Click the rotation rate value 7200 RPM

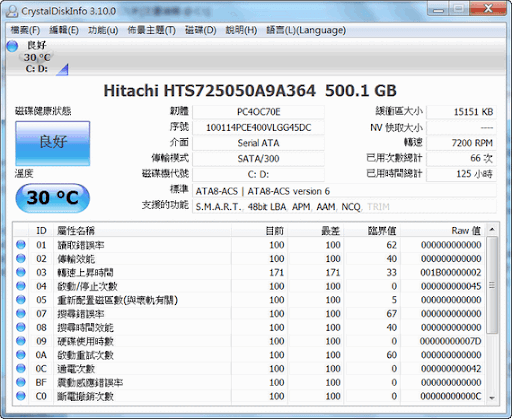(x=461, y=143)
